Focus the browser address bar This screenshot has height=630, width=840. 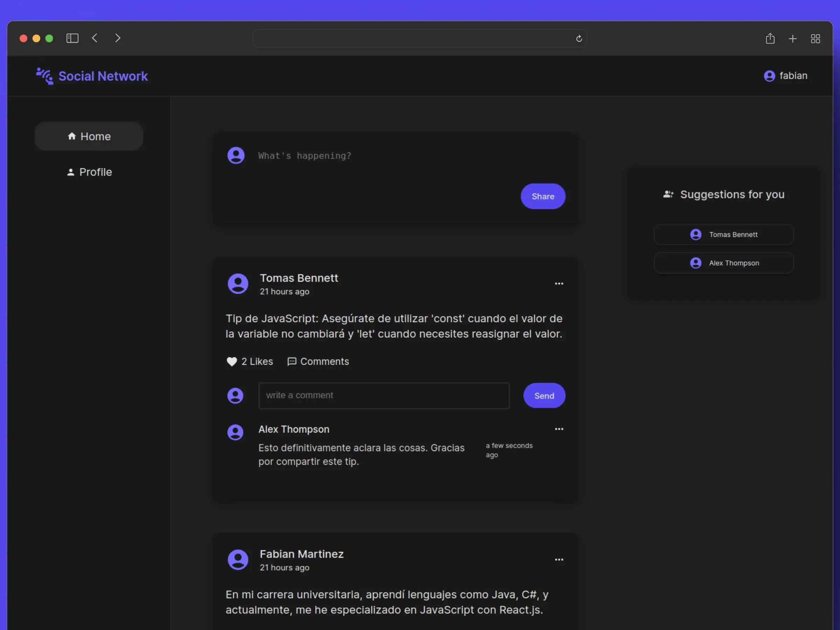point(420,38)
